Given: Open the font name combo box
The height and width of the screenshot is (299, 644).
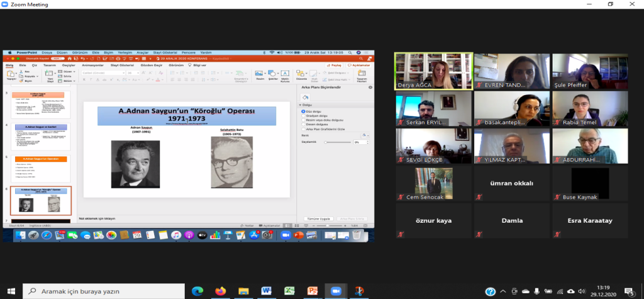Looking at the screenshot, I should [x=104, y=72].
